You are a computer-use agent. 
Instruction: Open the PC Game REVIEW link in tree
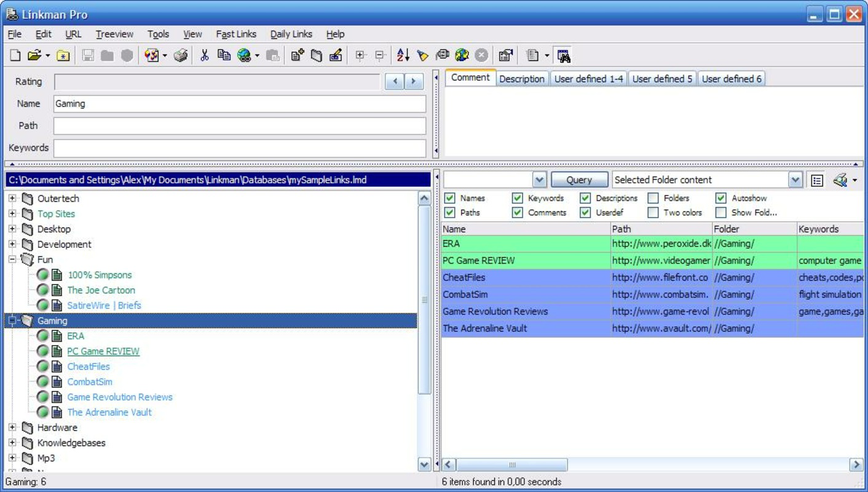[103, 351]
